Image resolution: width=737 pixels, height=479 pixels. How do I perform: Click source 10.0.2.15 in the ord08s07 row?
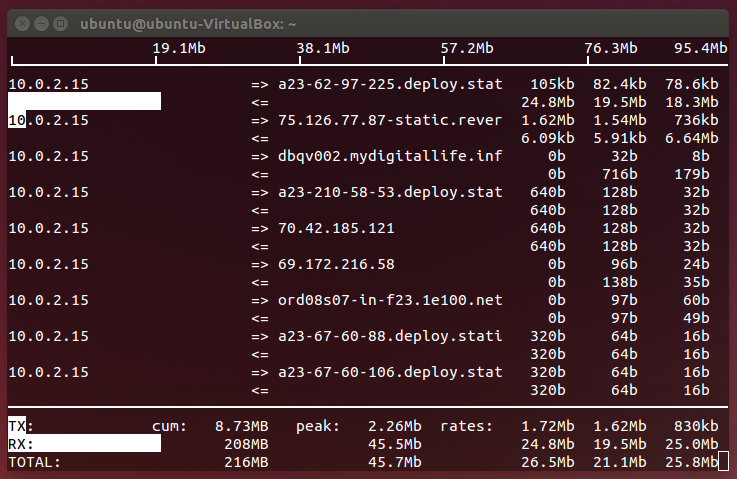[48, 300]
